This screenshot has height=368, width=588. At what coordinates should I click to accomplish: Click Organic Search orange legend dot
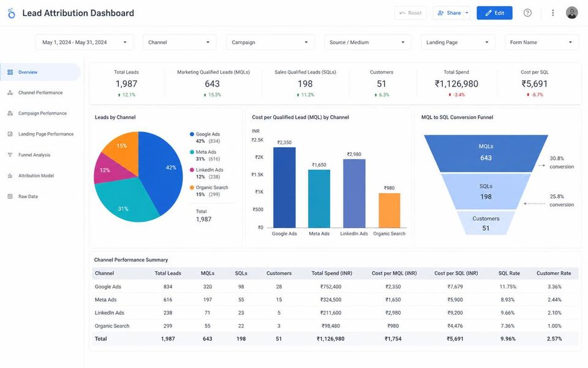tap(192, 188)
